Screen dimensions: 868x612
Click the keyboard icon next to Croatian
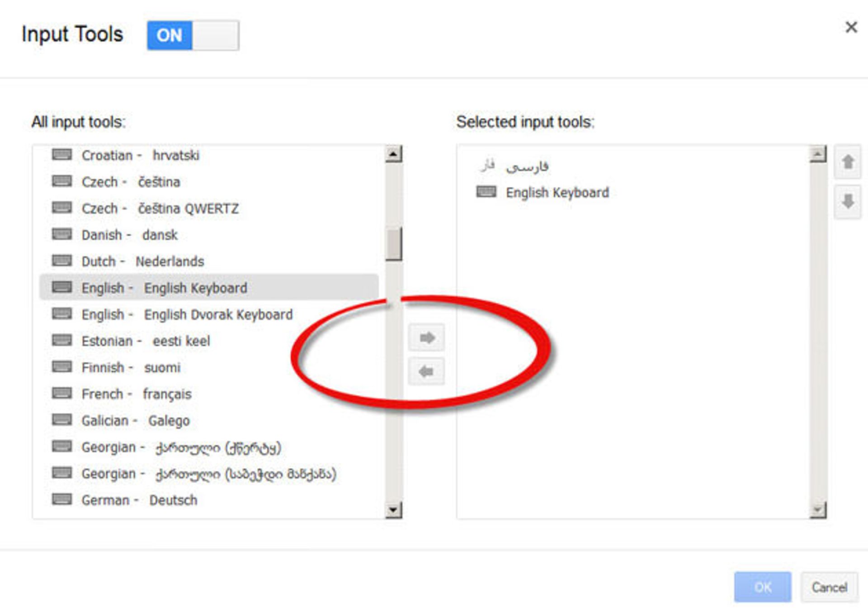62,155
